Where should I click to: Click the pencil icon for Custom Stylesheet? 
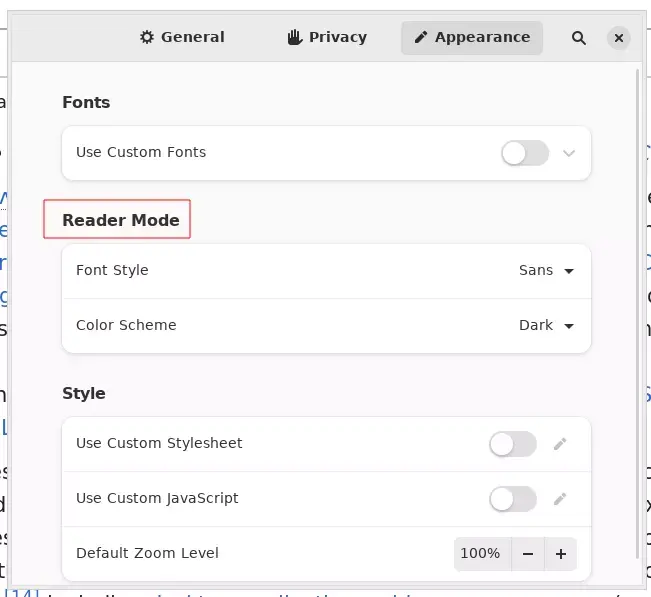click(x=560, y=444)
